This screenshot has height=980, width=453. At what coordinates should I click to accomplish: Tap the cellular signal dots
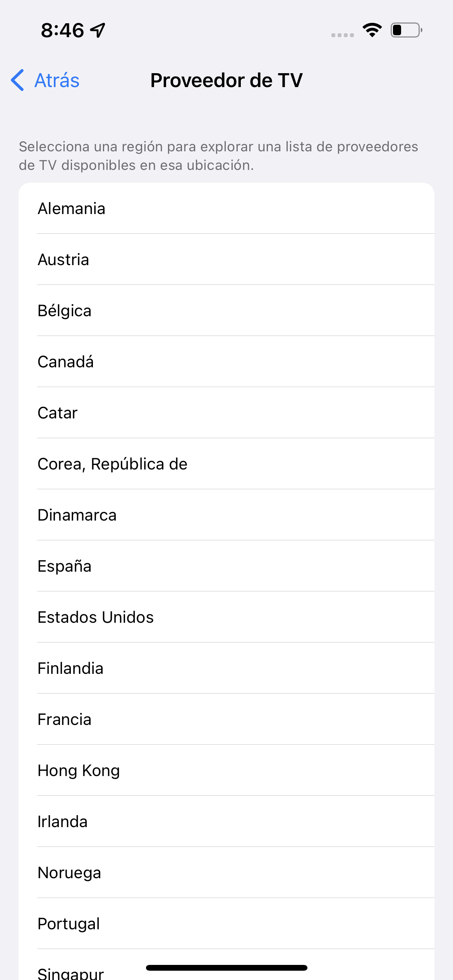click(x=343, y=35)
